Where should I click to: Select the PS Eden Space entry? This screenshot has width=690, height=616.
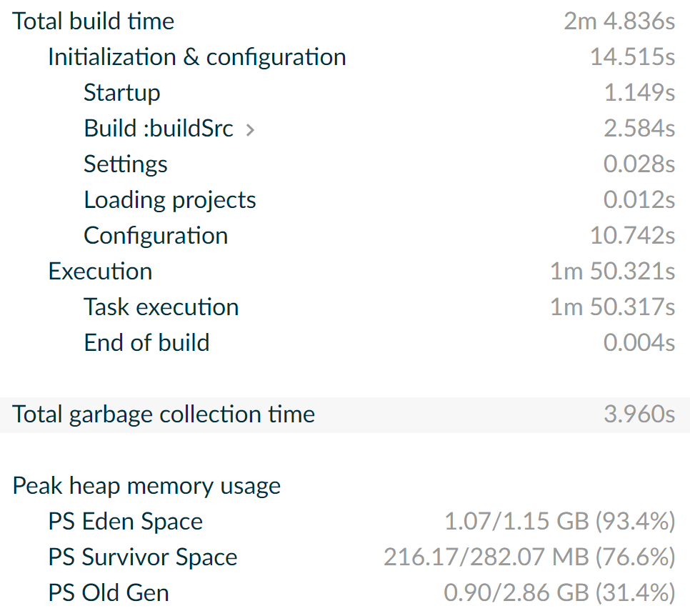pos(126,522)
